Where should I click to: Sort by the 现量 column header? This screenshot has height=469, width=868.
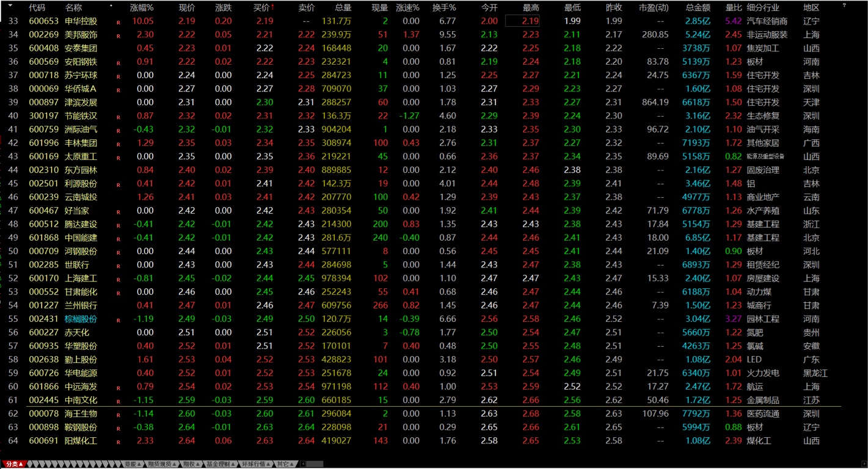(x=380, y=8)
